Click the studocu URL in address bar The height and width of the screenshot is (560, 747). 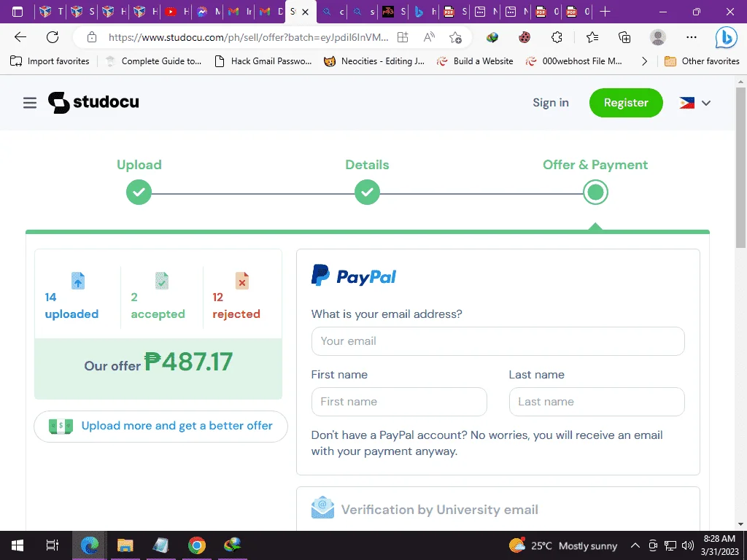click(248, 37)
